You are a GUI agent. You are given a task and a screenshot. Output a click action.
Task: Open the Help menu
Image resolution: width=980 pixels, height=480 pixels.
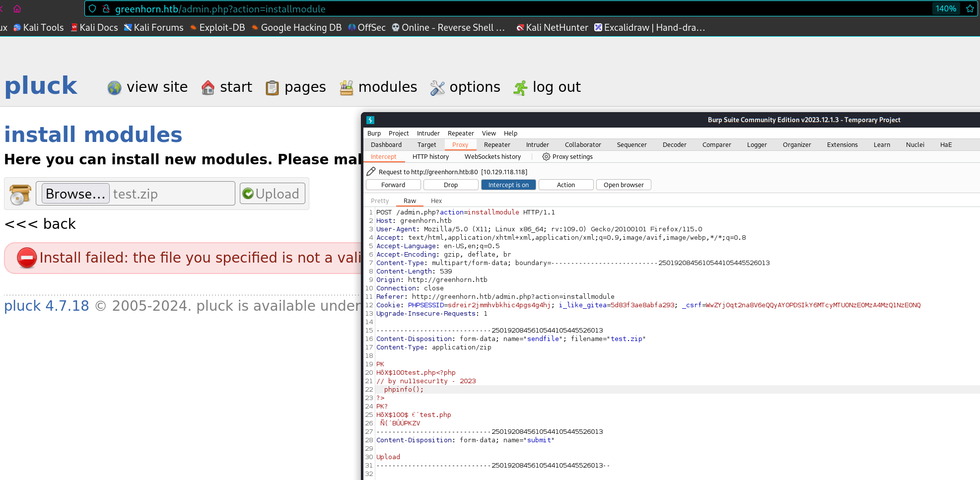(510, 133)
